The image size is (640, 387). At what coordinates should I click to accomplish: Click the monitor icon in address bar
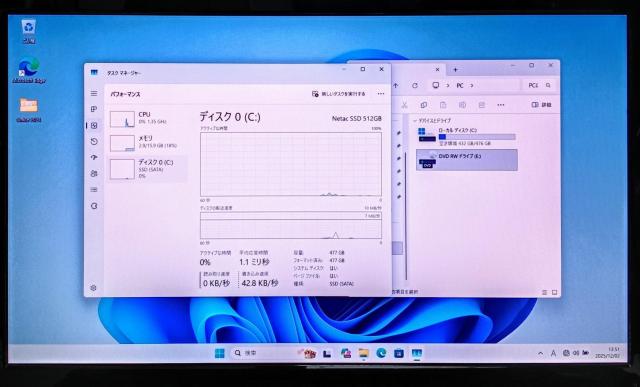[x=436, y=85]
